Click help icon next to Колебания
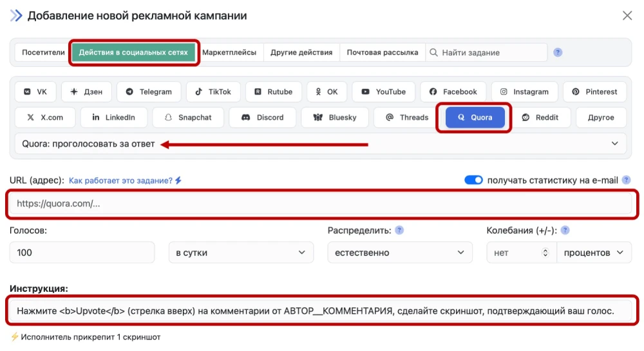Image resolution: width=644 pixels, height=351 pixels. 565,231
